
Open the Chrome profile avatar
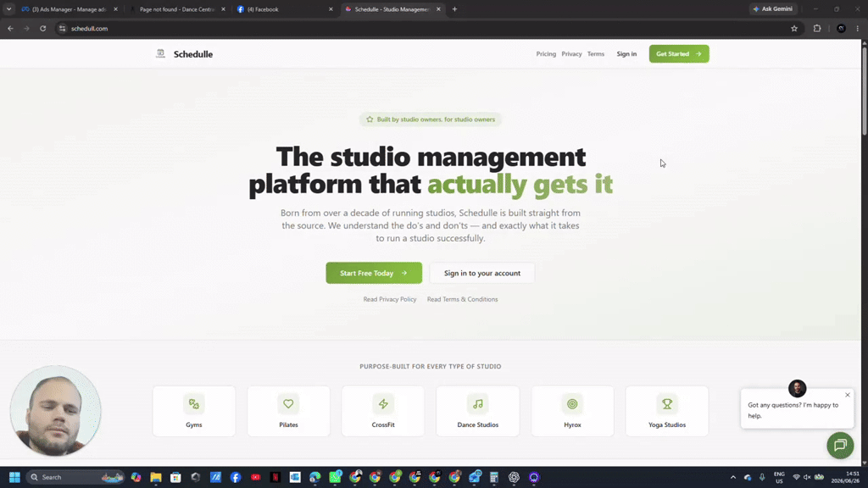tap(841, 28)
